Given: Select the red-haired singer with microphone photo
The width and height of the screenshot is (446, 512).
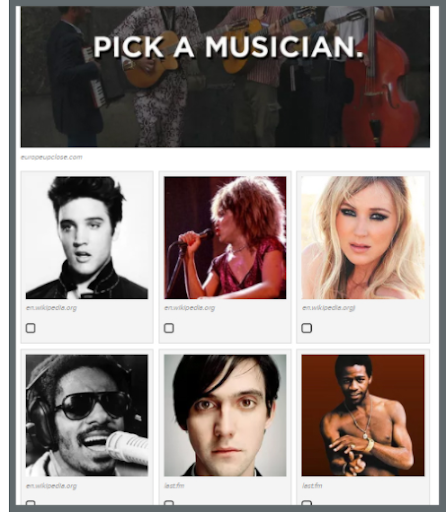Looking at the screenshot, I should pyautogui.click(x=225, y=237).
